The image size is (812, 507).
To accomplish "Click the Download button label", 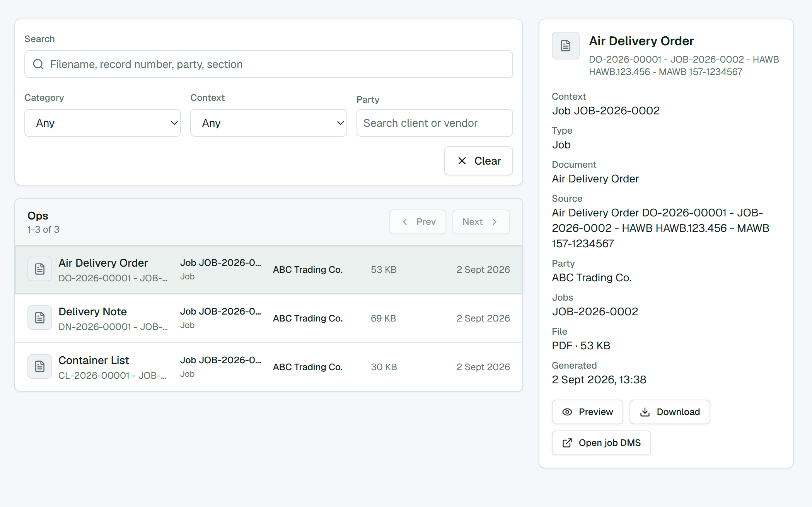I will click(678, 412).
